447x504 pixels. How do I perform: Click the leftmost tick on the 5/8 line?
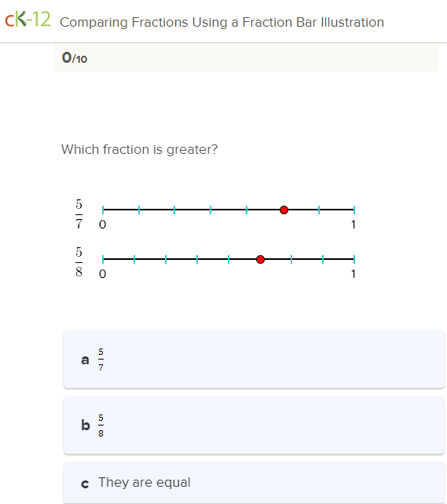[x=103, y=259]
